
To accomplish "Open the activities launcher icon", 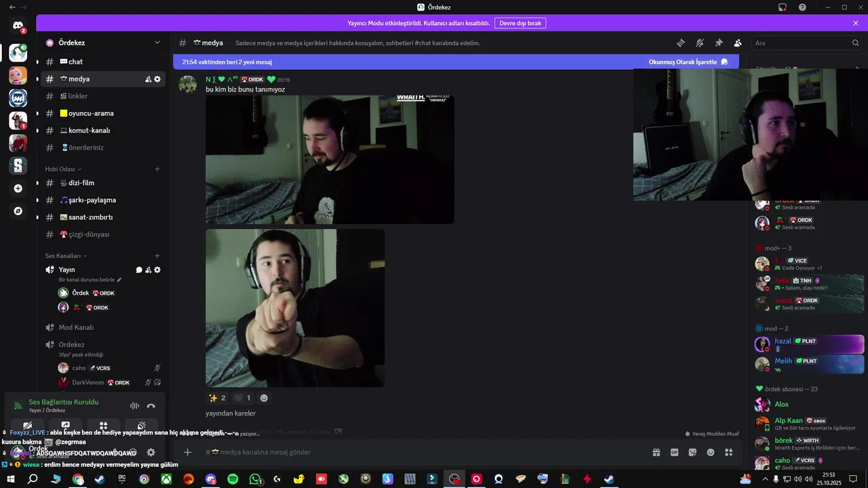I will tap(103, 426).
